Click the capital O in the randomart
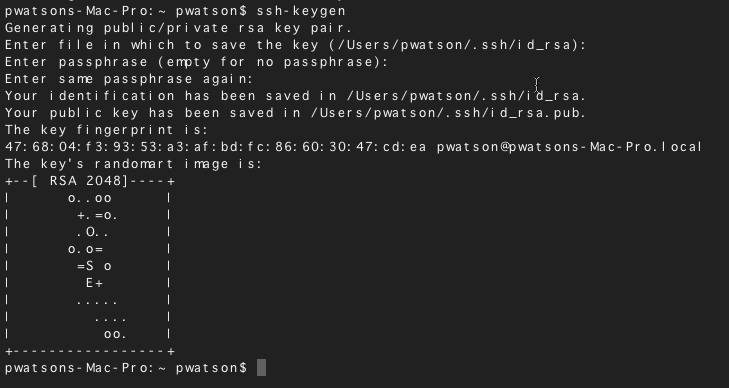729x388 pixels. [90, 232]
